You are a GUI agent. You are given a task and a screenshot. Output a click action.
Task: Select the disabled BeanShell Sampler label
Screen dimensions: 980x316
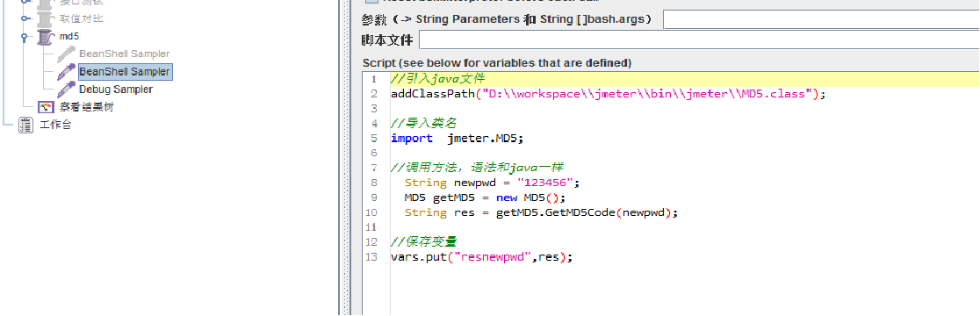[125, 54]
